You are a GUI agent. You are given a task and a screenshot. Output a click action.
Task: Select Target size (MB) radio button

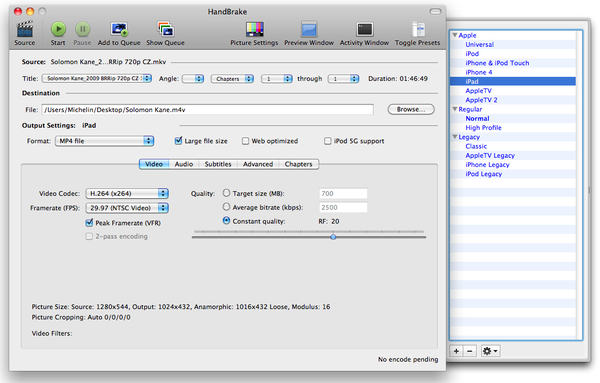pos(226,193)
